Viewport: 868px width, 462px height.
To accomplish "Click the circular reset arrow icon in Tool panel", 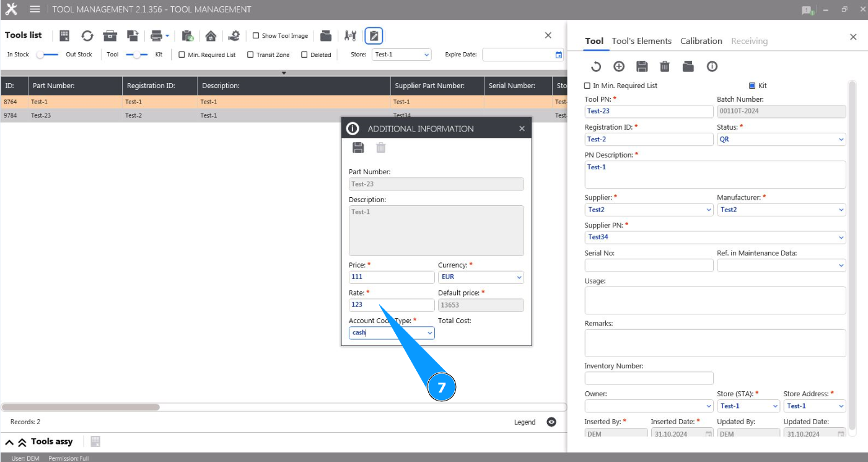I will click(596, 66).
